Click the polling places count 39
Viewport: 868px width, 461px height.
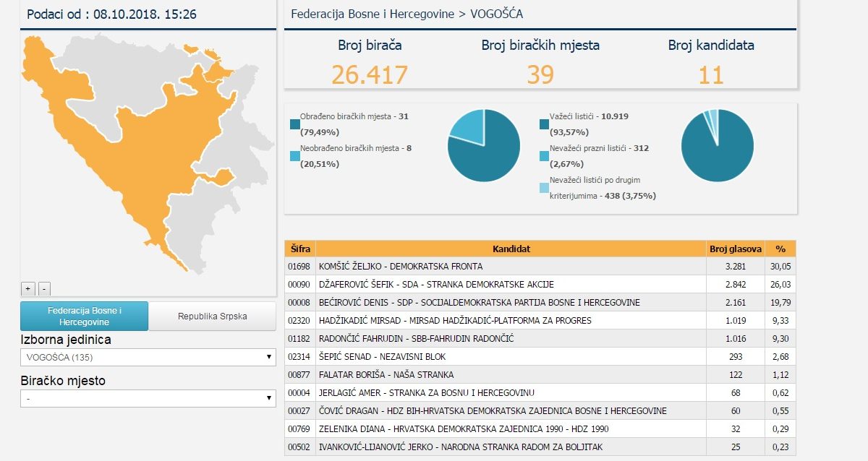(540, 74)
